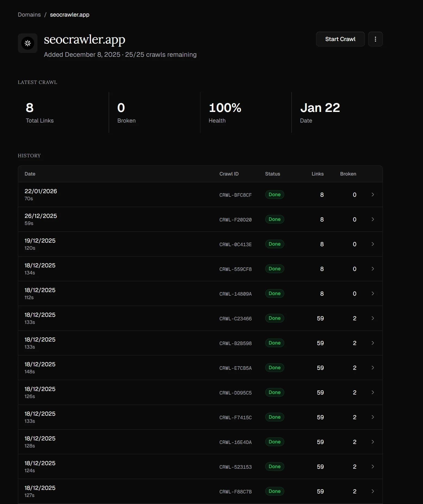Click the Done badge for CRWL-C23466
The width and height of the screenshot is (423, 504).
click(x=274, y=318)
